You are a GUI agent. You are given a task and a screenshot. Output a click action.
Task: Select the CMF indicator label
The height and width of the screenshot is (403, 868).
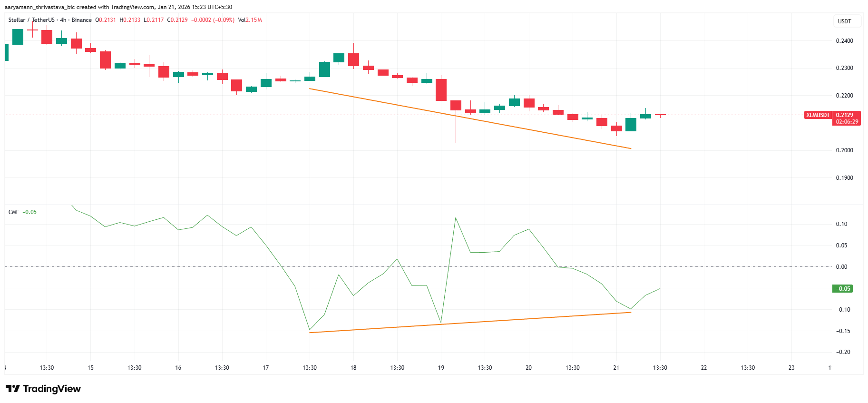coord(14,212)
